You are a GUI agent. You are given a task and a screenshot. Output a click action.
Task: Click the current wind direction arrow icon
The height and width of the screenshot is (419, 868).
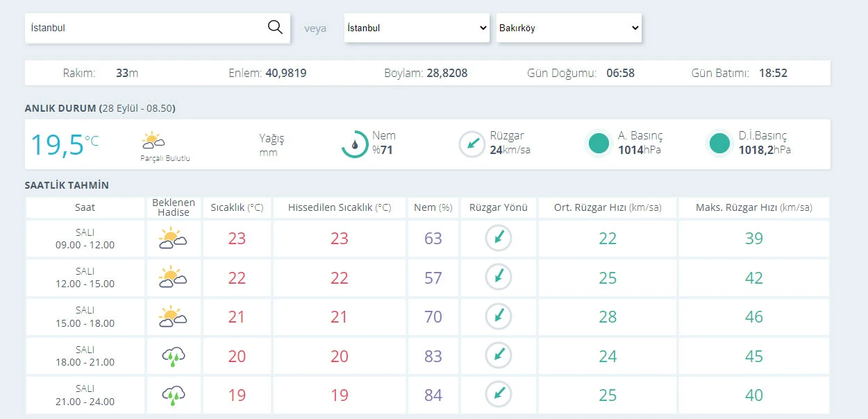click(x=472, y=144)
